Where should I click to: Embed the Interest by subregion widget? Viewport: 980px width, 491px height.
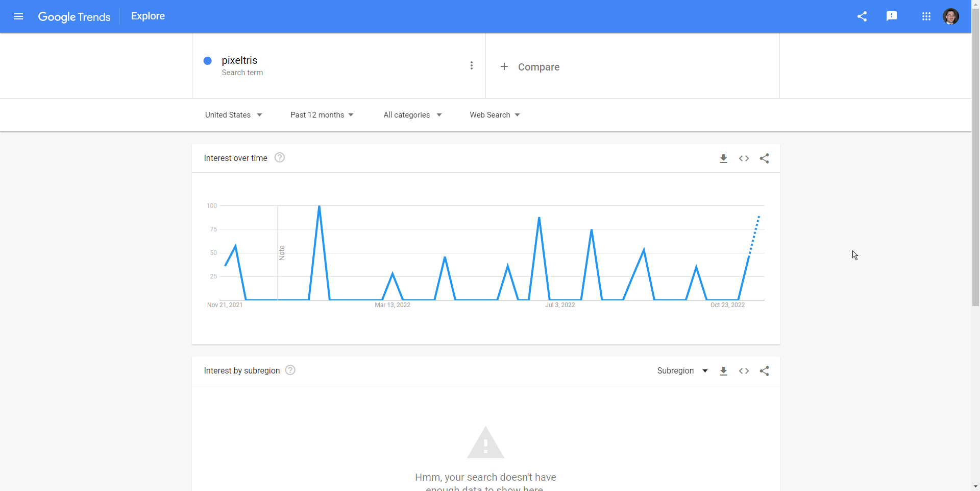click(x=744, y=371)
